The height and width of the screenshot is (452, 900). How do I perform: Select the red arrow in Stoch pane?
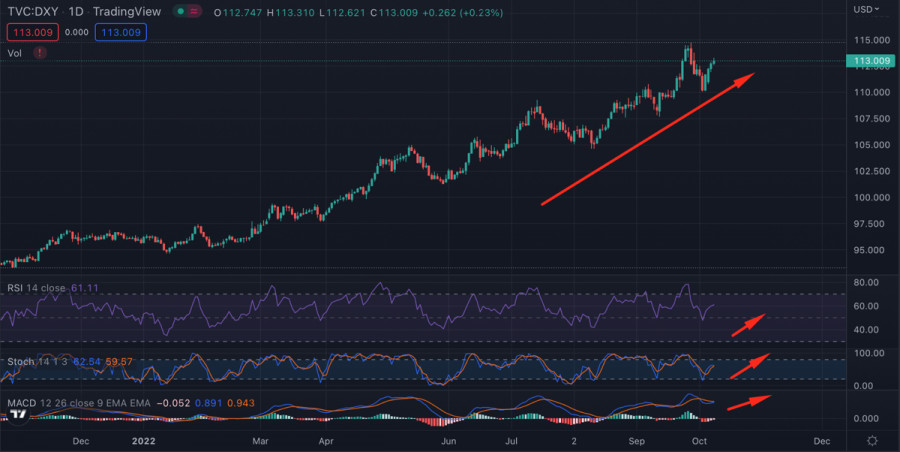click(749, 365)
